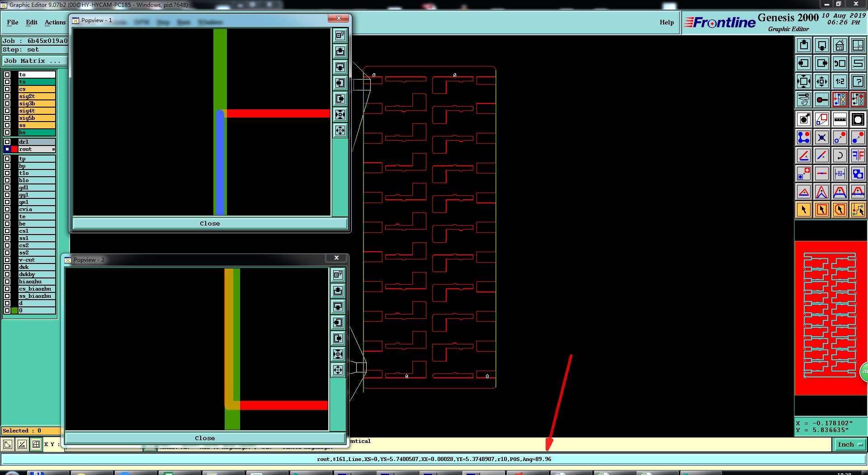Image resolution: width=868 pixels, height=475 pixels.
Task: Select the delete X feature icon
Action: tap(822, 137)
